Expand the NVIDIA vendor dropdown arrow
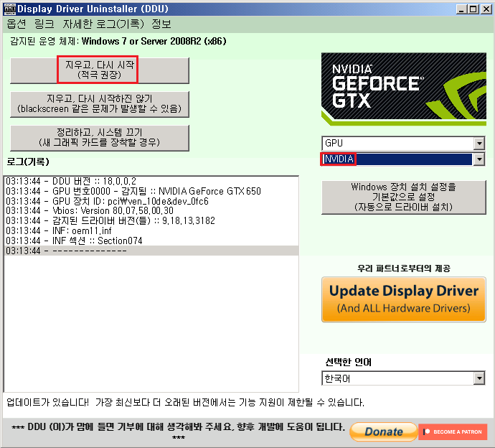The width and height of the screenshot is (495, 448). coord(479,159)
